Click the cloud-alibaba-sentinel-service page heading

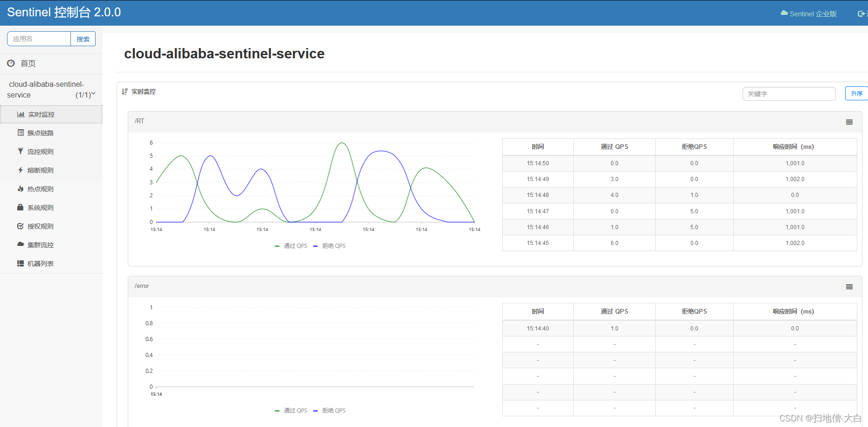[224, 54]
